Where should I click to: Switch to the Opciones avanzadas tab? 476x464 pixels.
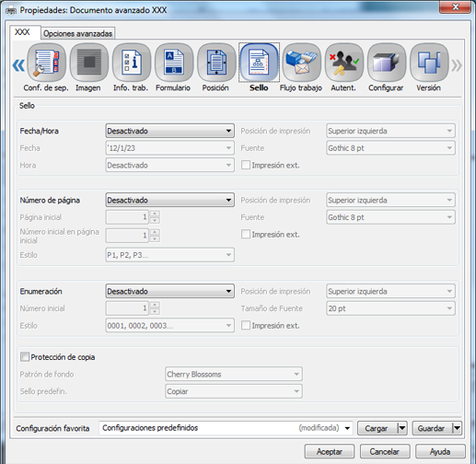(77, 33)
